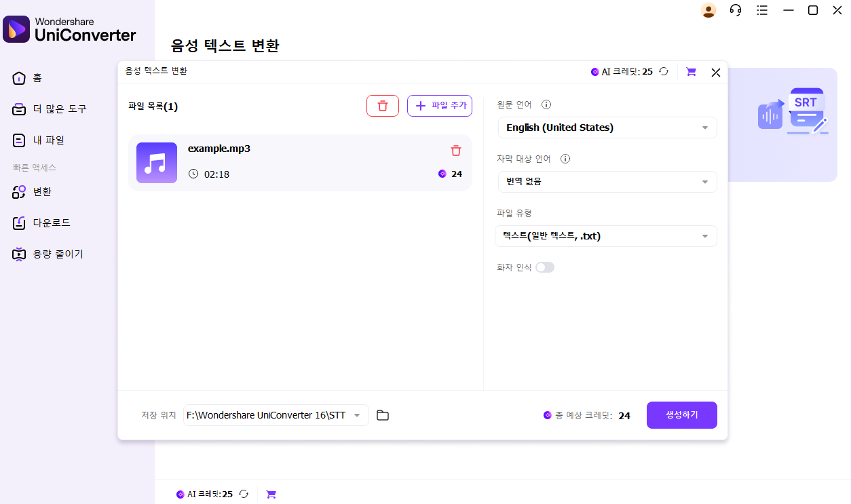Click the delete all files trash button
Image resolution: width=851 pixels, height=504 pixels.
[383, 106]
